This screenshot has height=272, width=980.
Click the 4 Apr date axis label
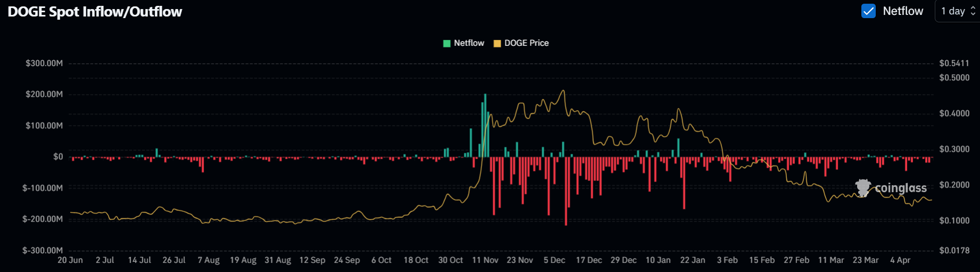point(900,260)
